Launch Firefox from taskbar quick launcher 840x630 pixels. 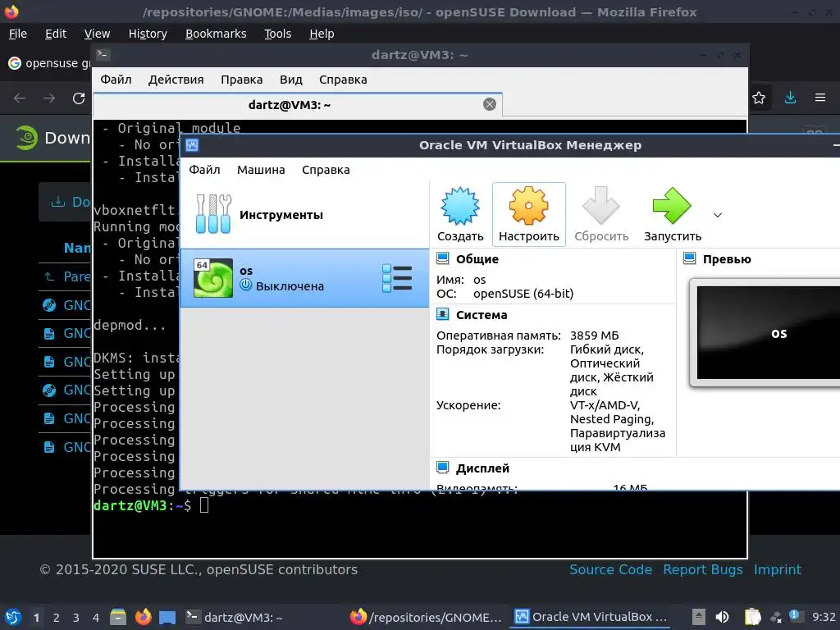[x=143, y=617]
